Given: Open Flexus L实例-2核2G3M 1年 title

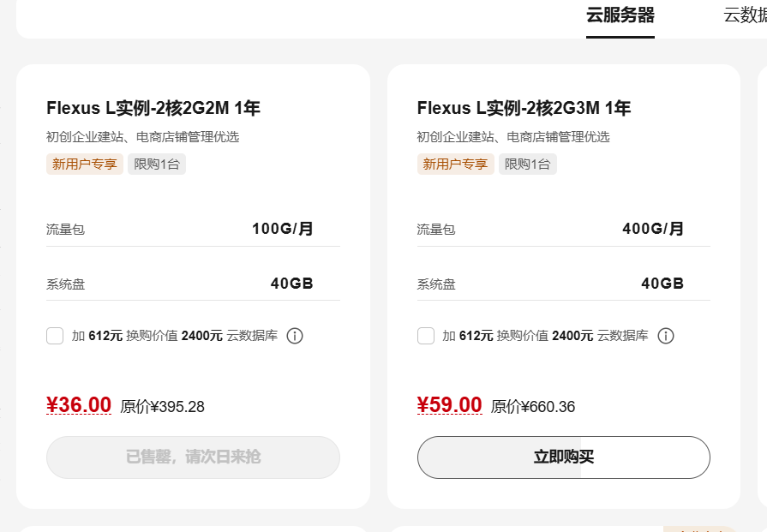Looking at the screenshot, I should pos(524,108).
